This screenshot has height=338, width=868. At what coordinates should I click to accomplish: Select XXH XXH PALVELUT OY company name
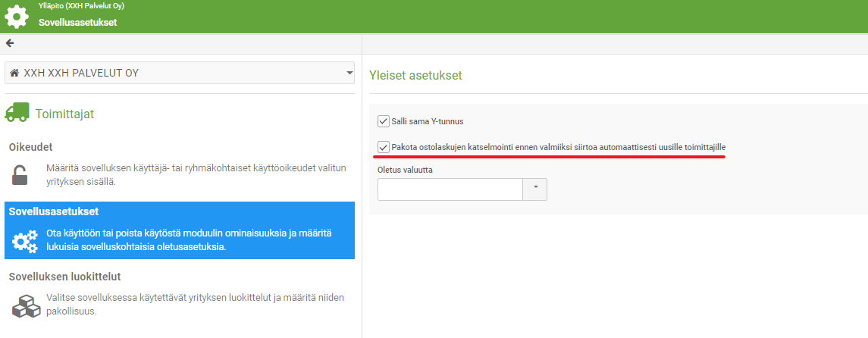pyautogui.click(x=81, y=73)
